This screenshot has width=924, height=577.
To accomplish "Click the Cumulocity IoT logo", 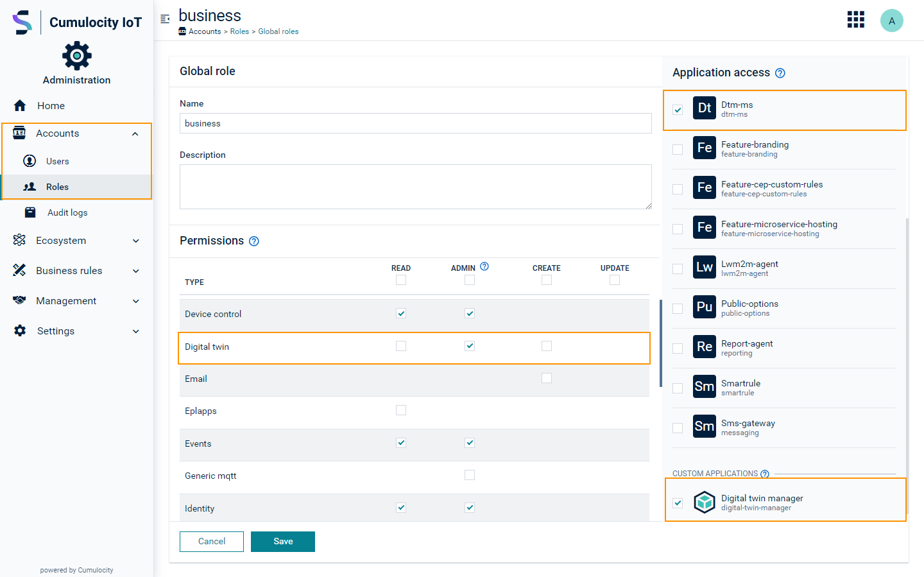I will 77,22.
